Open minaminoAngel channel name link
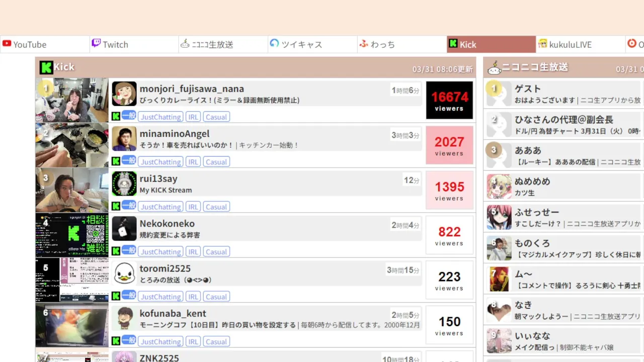The width and height of the screenshot is (644, 362). click(x=175, y=134)
